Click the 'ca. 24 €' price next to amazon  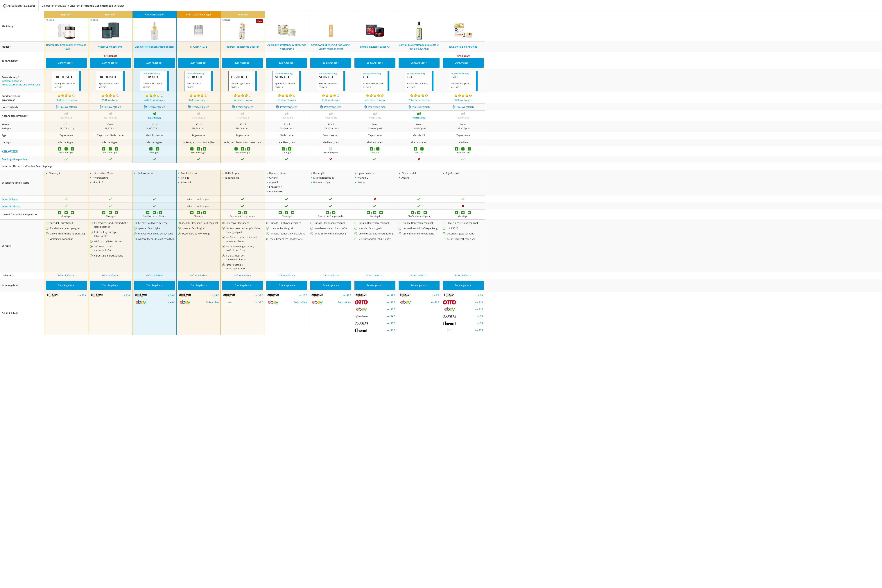[214, 295]
